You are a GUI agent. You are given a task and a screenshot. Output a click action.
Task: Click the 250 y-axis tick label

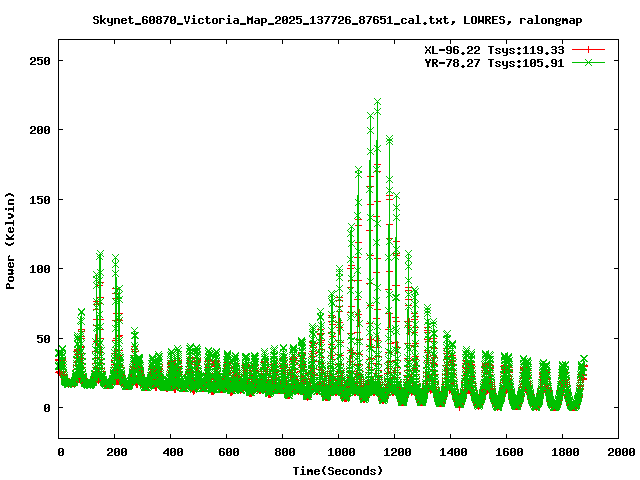pos(40,61)
